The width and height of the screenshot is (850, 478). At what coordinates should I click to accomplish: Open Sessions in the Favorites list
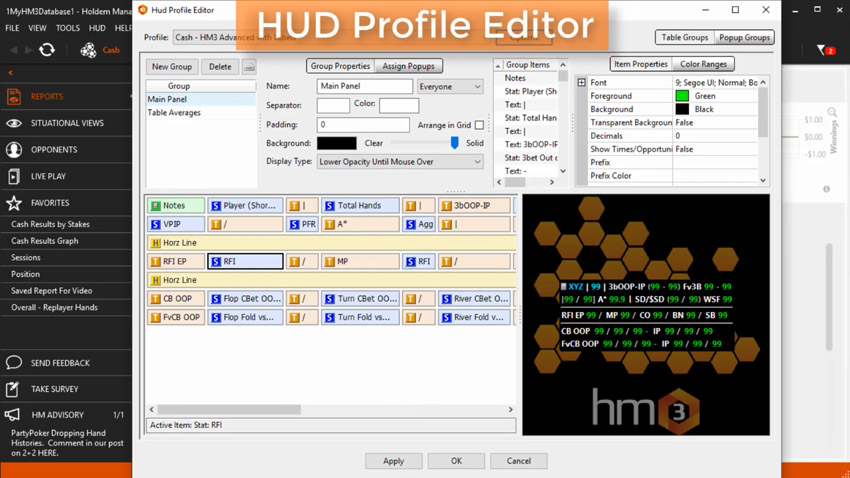[x=25, y=257]
